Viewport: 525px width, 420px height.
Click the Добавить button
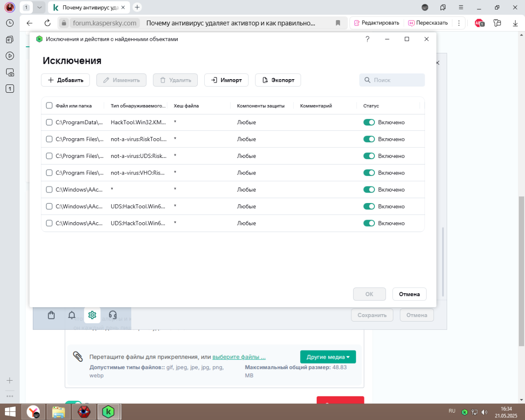tap(65, 80)
